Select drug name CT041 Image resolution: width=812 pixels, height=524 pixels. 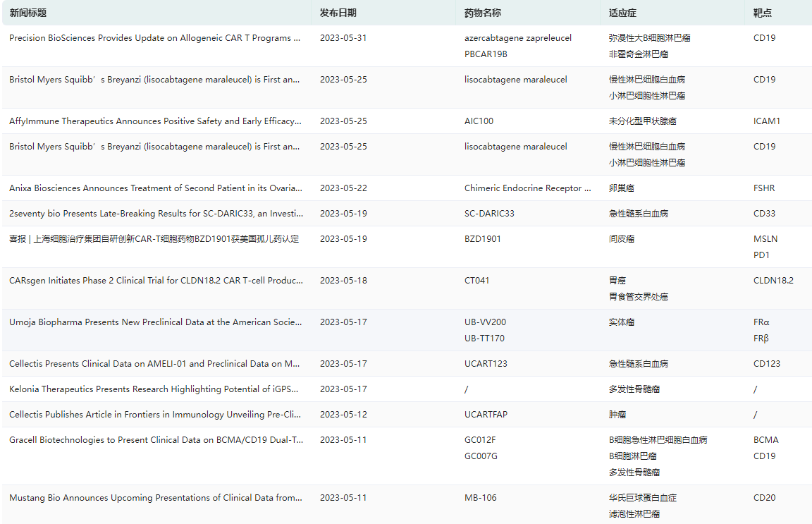point(477,281)
